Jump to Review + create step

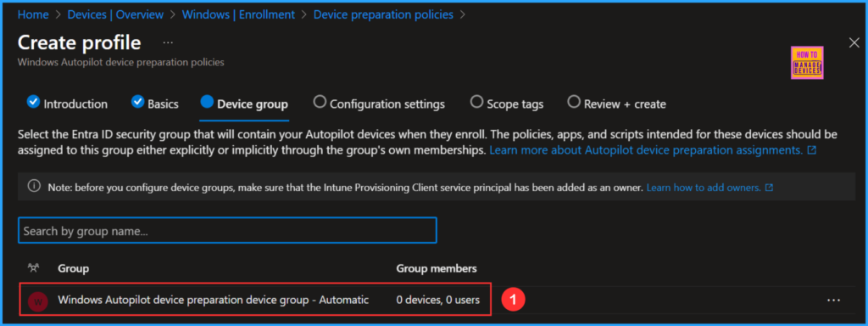click(x=617, y=104)
